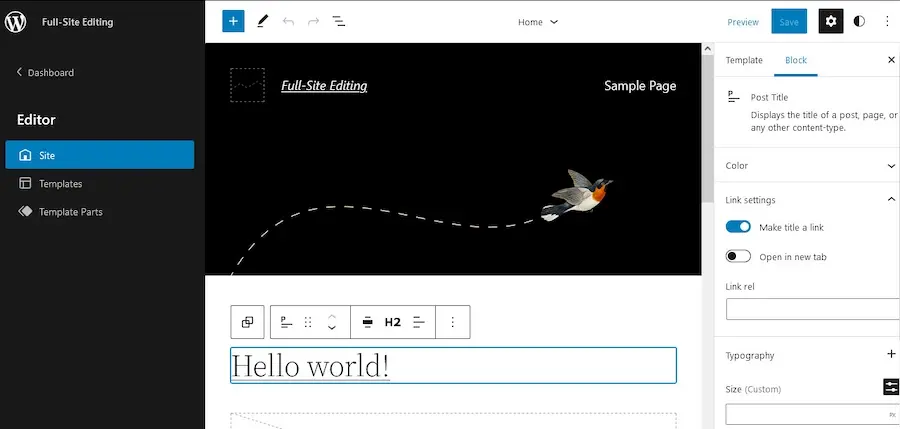
Task: Open block options three-dot menu
Action: point(452,322)
